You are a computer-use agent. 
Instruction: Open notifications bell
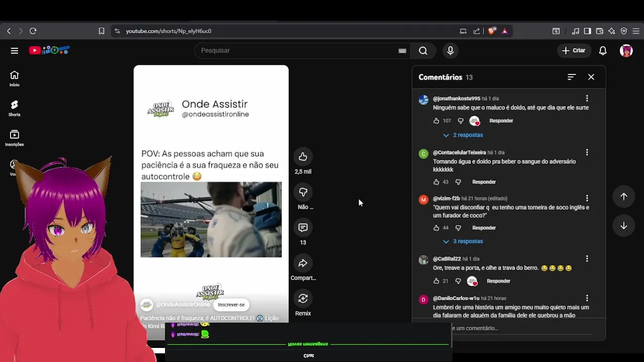coord(603,50)
